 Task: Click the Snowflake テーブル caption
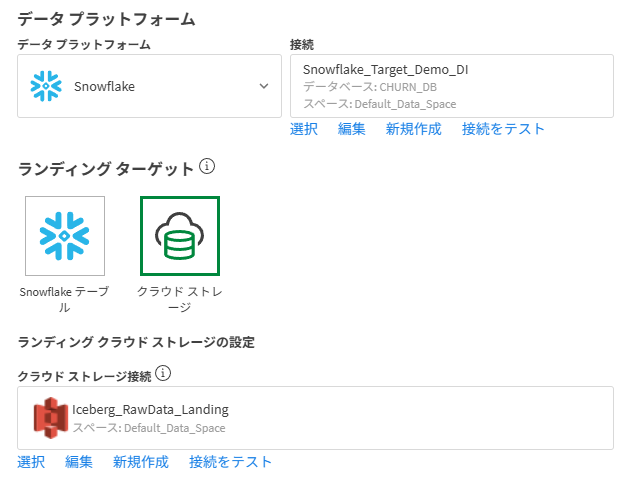pos(64,299)
